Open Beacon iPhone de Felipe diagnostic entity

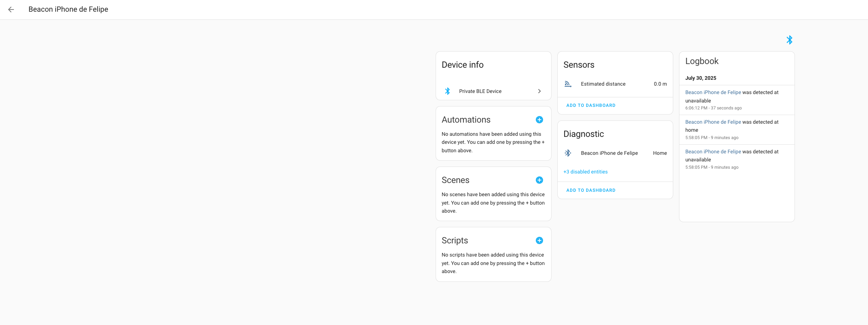pos(609,153)
